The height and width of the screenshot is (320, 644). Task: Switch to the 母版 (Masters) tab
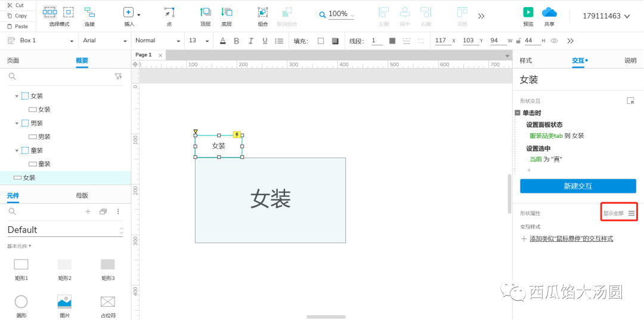[x=82, y=195]
